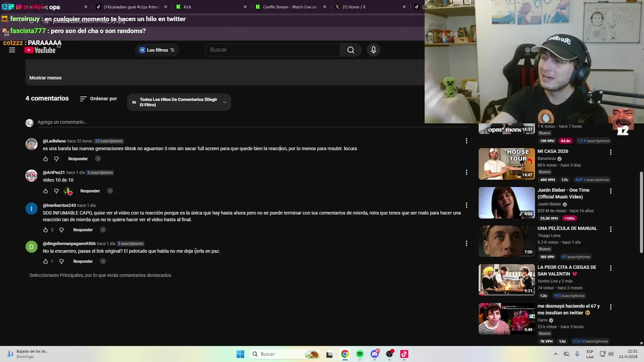This screenshot has width=644, height=362.
Task: Expand the Todos Los Hilos De Comentarios filter dropdown
Action: coord(179,102)
